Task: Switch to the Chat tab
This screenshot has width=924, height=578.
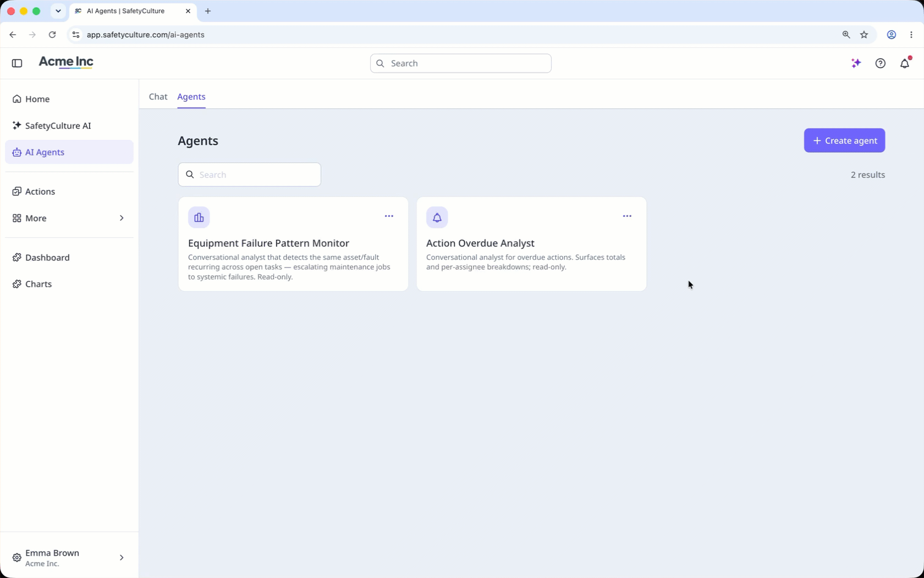Action: tap(158, 97)
